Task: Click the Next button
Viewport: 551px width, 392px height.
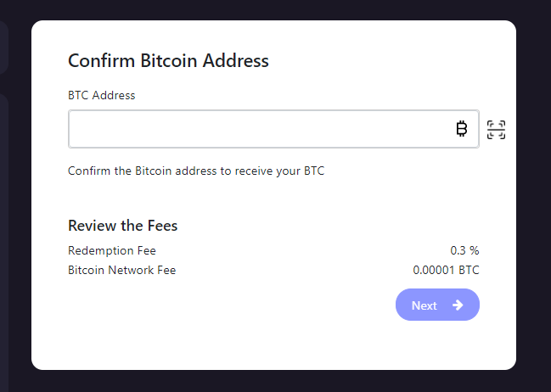Action: [437, 305]
